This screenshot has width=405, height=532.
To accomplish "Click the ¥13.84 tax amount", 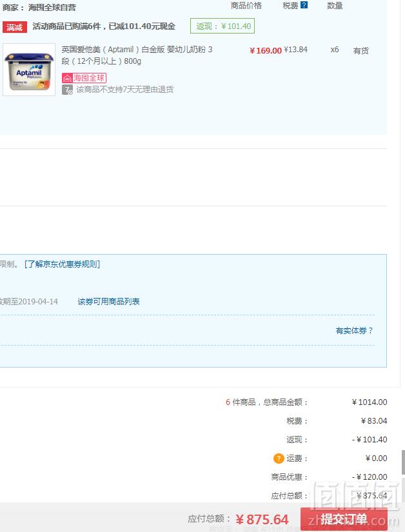I will pyautogui.click(x=295, y=50).
